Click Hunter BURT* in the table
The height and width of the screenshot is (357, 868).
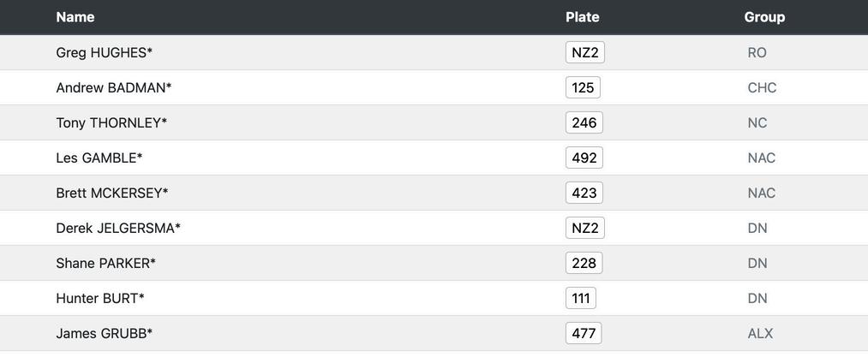click(x=99, y=299)
